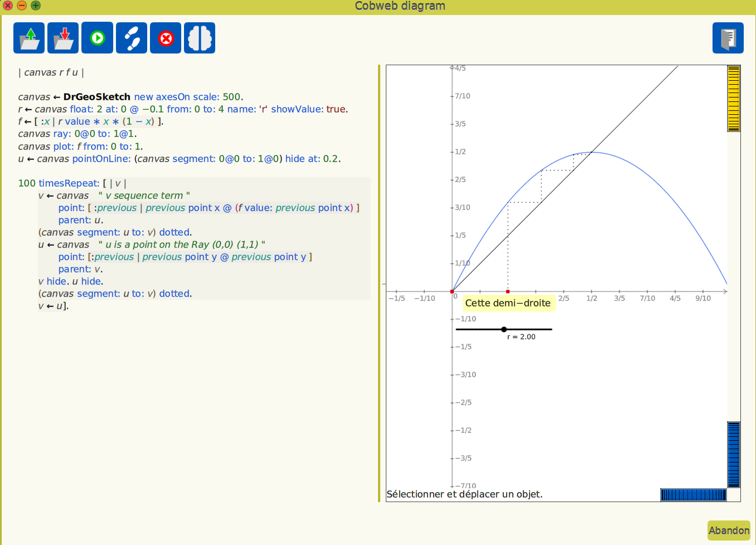The width and height of the screenshot is (756, 545).
Task: Click the exit door icon
Action: pyautogui.click(x=728, y=38)
